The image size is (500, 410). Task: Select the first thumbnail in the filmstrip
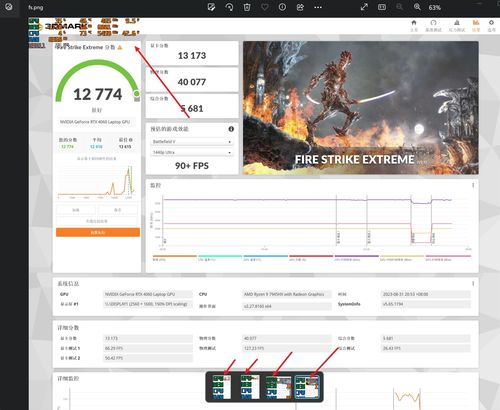tap(222, 387)
